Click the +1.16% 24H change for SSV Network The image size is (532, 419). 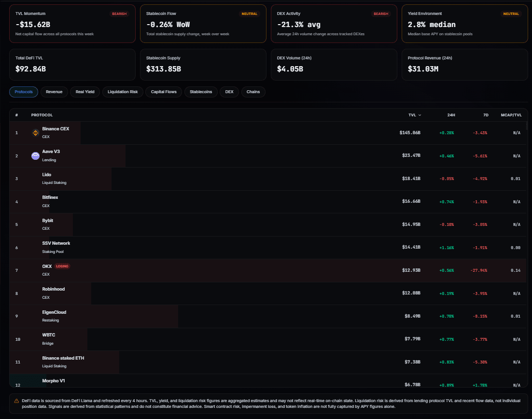[447, 248]
